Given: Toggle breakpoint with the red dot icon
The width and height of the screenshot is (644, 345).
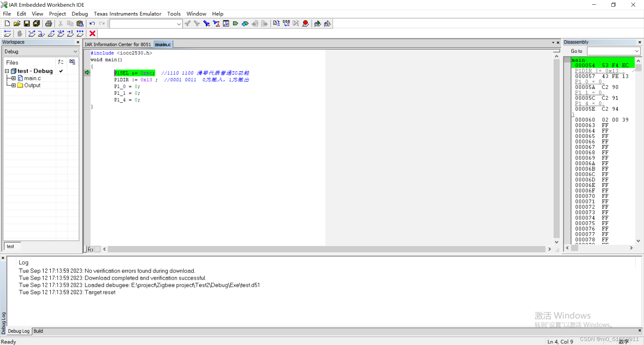Looking at the screenshot, I should [306, 23].
